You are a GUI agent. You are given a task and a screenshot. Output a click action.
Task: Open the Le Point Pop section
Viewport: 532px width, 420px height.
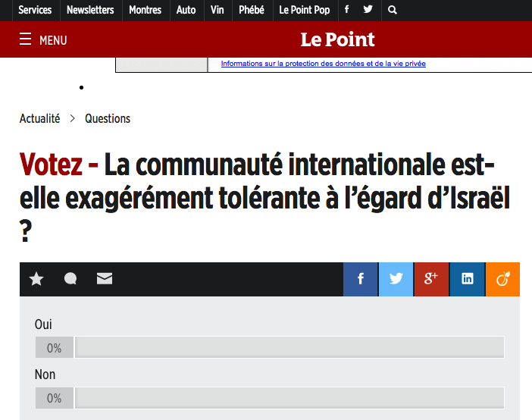(x=305, y=10)
